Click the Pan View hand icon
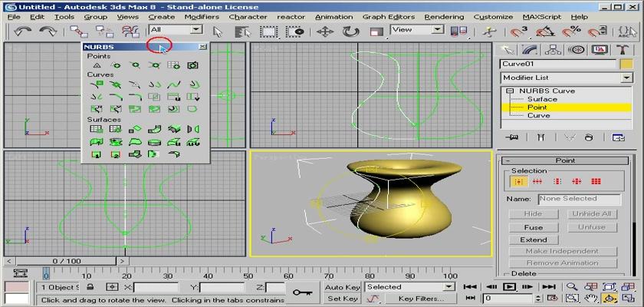644x307 pixels. [x=590, y=298]
